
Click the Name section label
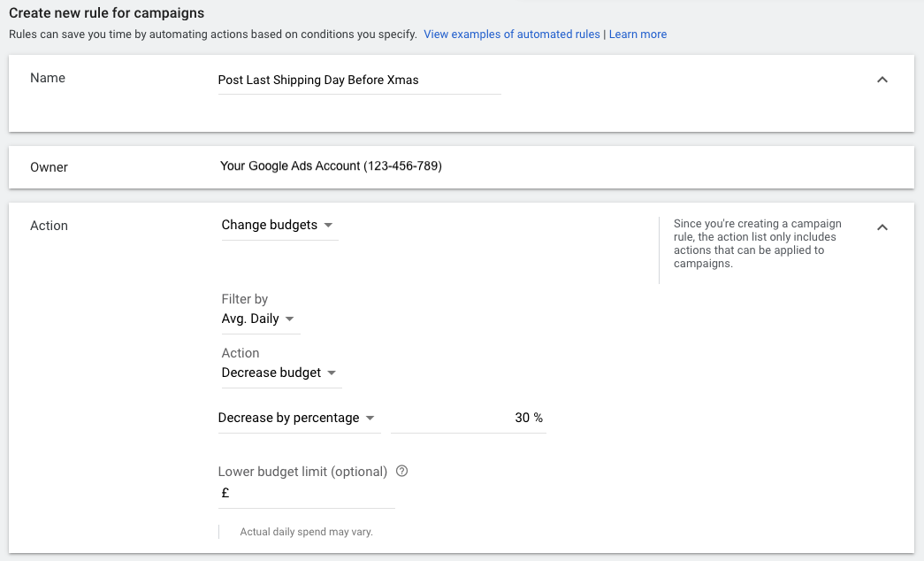point(48,78)
